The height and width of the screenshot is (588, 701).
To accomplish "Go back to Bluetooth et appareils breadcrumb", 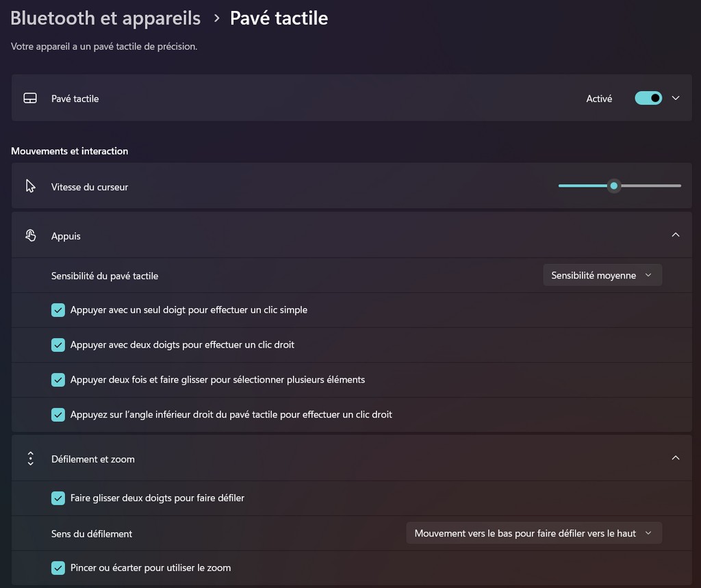I will tap(105, 18).
